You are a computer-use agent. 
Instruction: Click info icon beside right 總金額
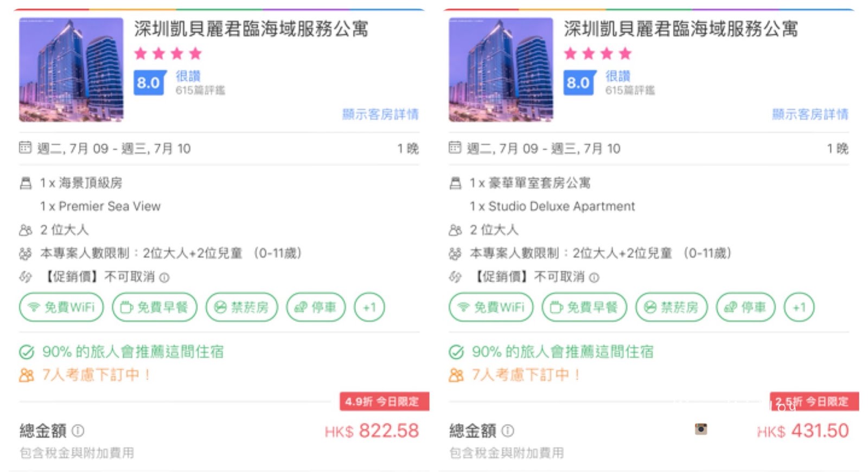[508, 431]
